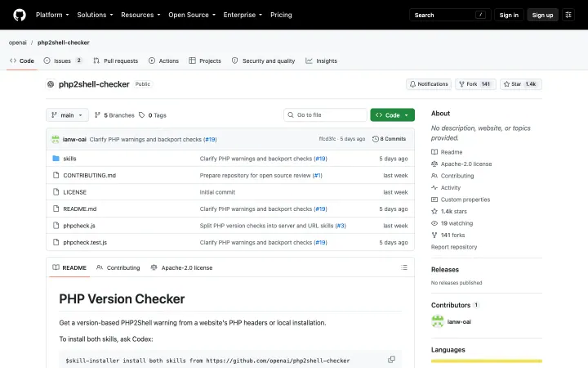The image size is (588, 368).
Task: Open the green Code dropdown
Action: (392, 115)
